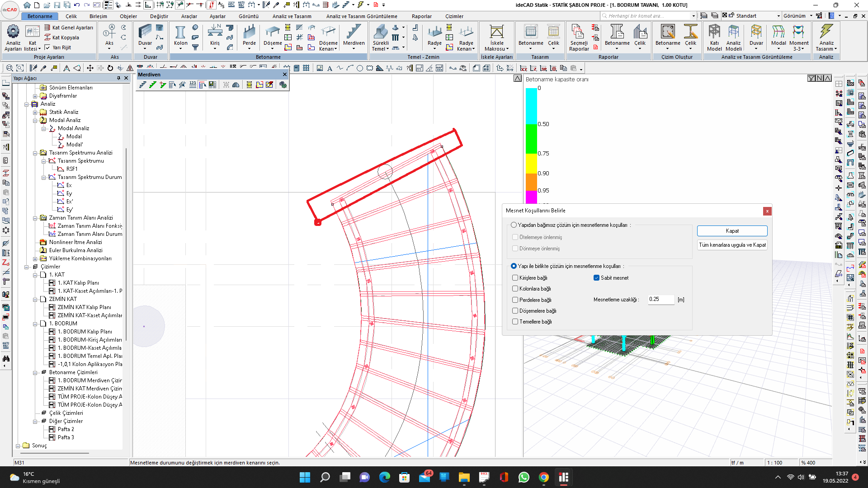Show Analiz Modeli view
This screenshot has height=488, width=868.
click(734, 37)
